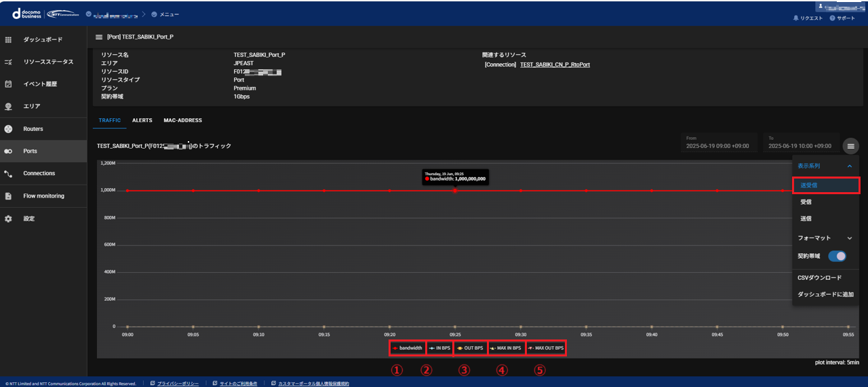Viewport: 868px width, 387px height.
Task: Open Resource Status icon in sidebar
Action: pyautogui.click(x=8, y=62)
